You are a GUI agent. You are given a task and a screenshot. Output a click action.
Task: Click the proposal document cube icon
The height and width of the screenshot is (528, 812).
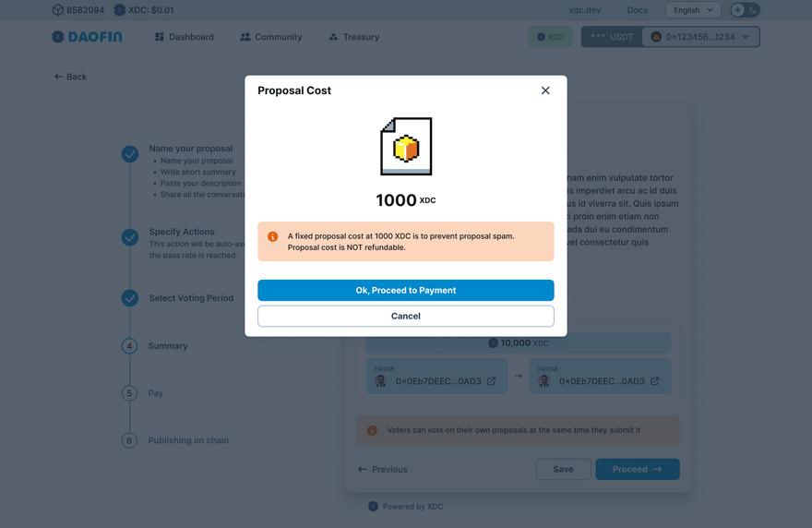tap(406, 146)
